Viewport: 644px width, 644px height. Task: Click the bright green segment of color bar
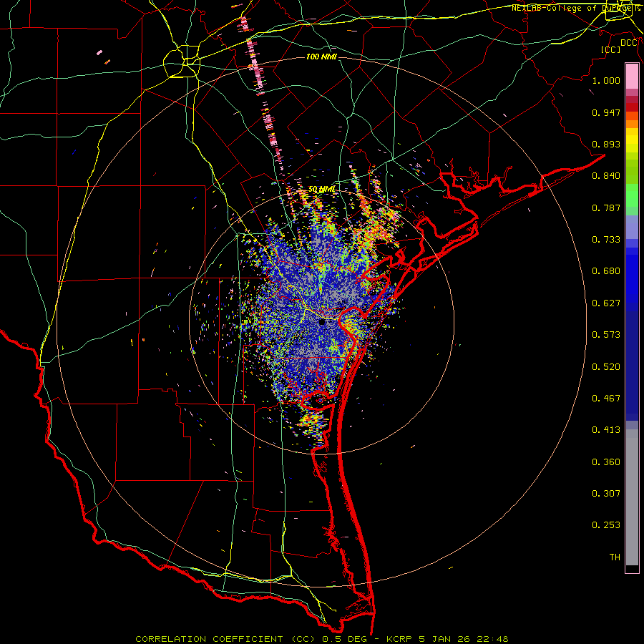click(x=632, y=195)
